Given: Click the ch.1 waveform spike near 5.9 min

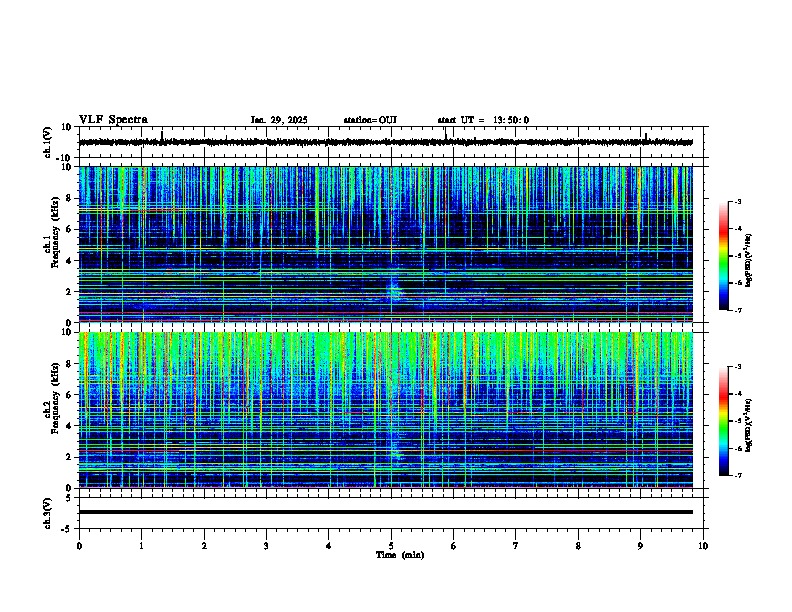Looking at the screenshot, I should [446, 135].
